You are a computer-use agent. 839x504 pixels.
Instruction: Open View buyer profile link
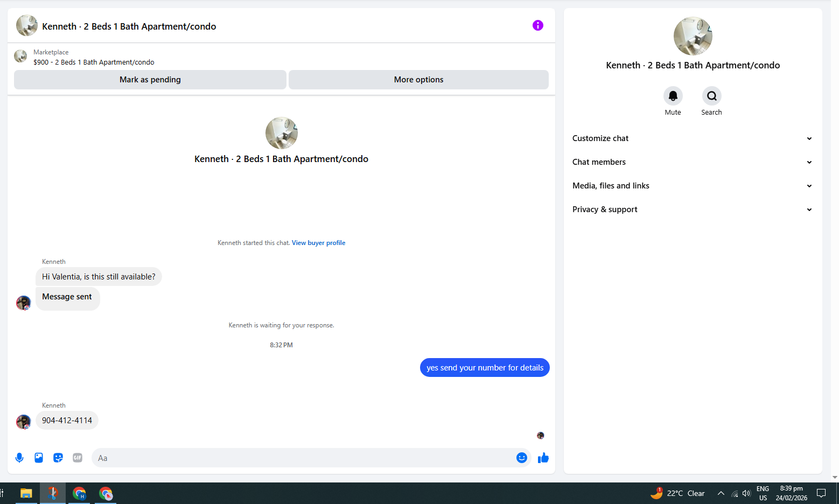point(318,243)
